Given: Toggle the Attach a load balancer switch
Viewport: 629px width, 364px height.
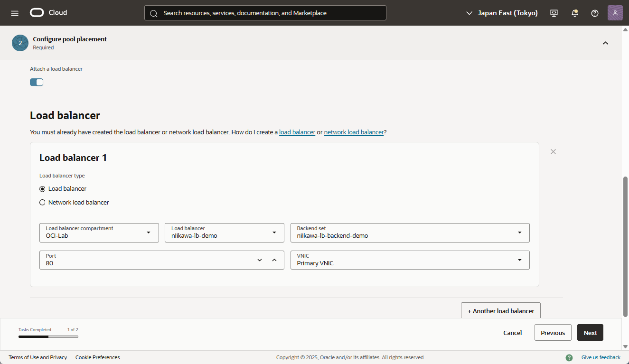Looking at the screenshot, I should coord(37,82).
